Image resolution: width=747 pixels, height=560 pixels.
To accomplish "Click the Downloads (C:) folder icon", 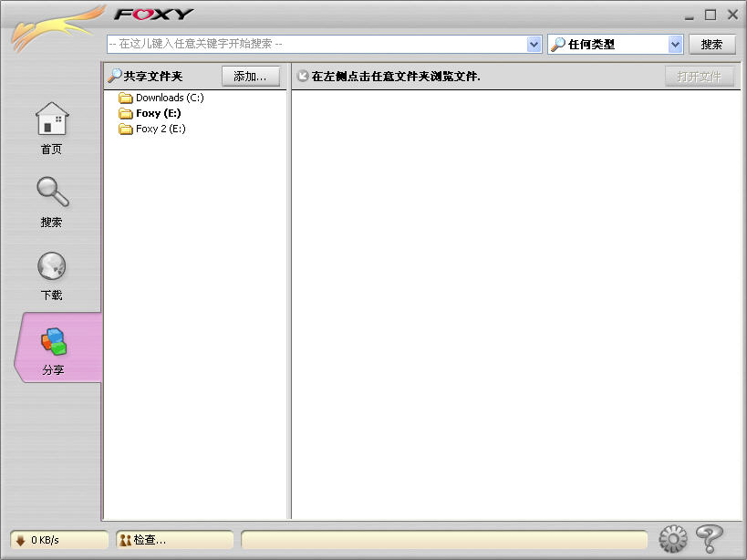I will coord(126,98).
